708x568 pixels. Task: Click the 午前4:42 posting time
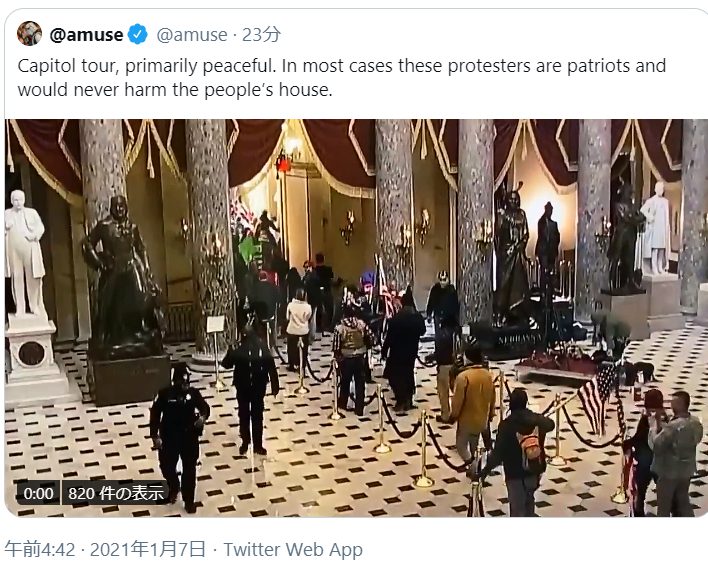40,549
